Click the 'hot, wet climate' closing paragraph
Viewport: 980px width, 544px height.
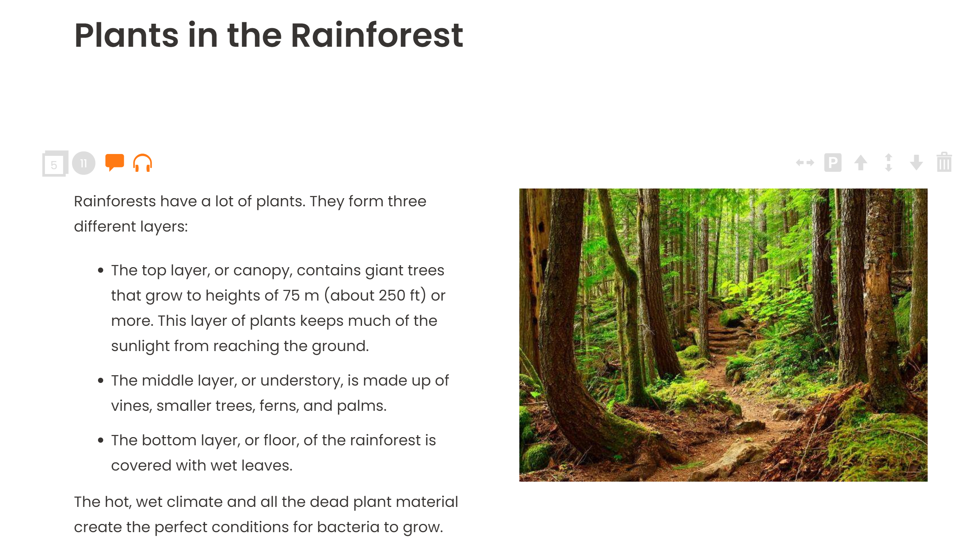click(266, 514)
